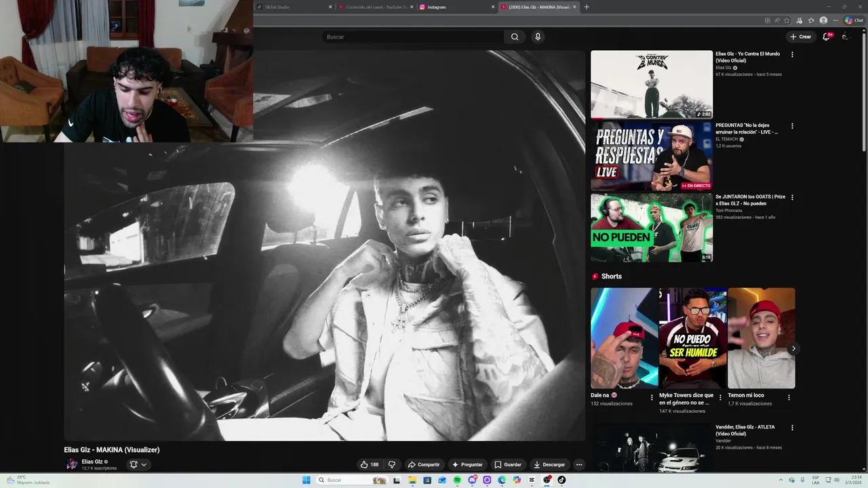The height and width of the screenshot is (488, 868).
Task: Open the Temon mi loco short
Action: click(x=761, y=338)
